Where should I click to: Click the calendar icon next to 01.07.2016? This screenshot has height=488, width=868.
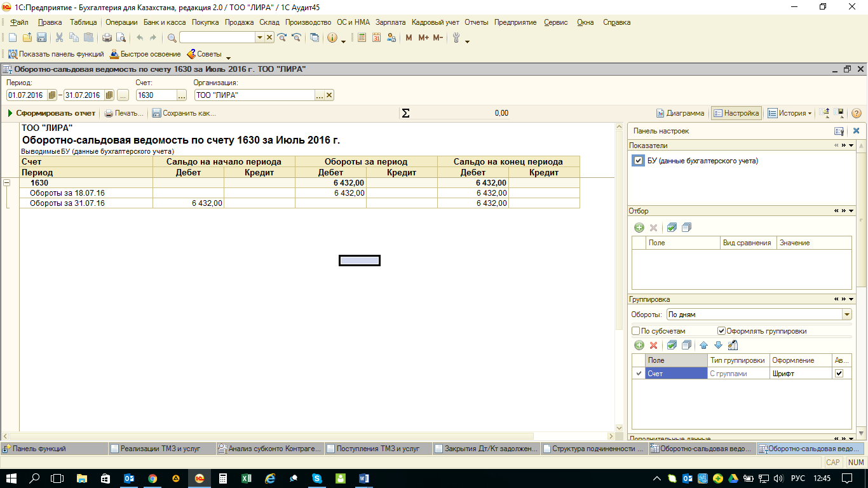(52, 95)
